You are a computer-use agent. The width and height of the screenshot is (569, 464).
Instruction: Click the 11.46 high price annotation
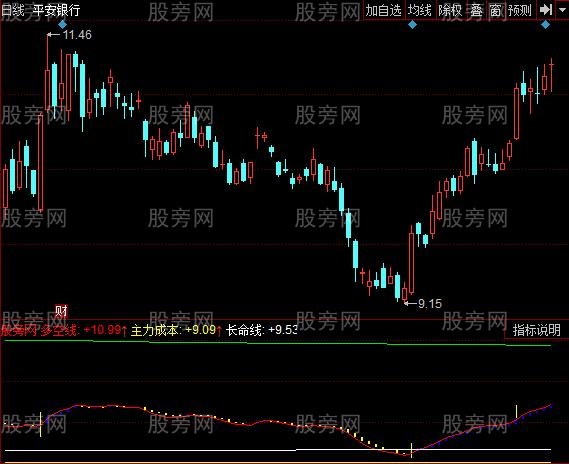click(69, 35)
